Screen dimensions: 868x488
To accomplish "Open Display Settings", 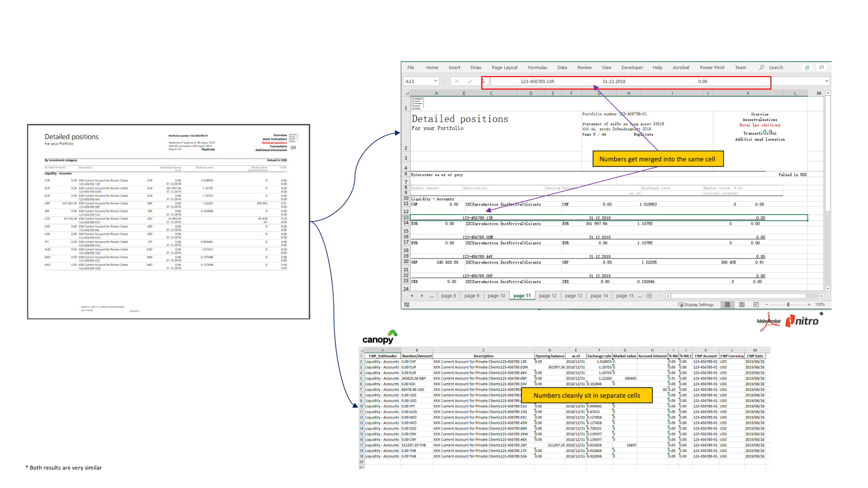I will (696, 305).
